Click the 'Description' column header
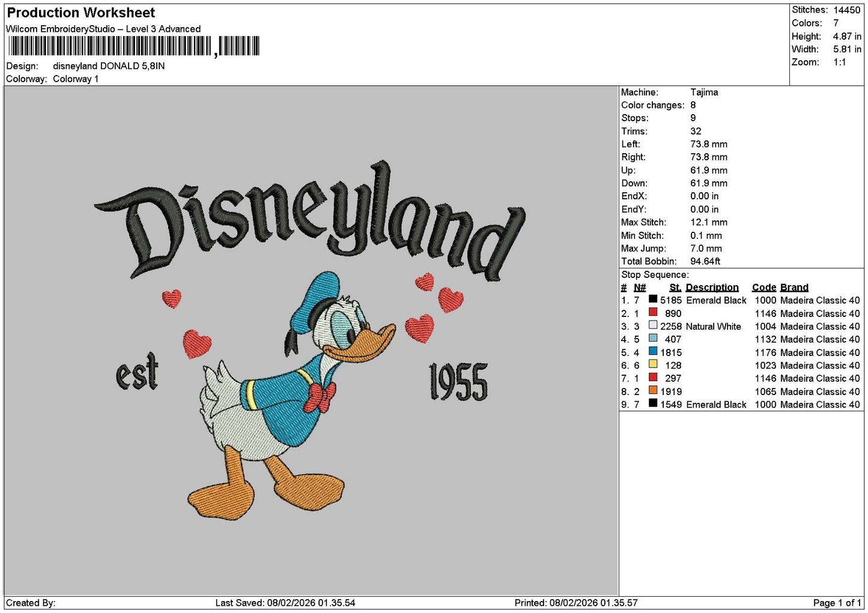868x613 pixels. [x=712, y=288]
